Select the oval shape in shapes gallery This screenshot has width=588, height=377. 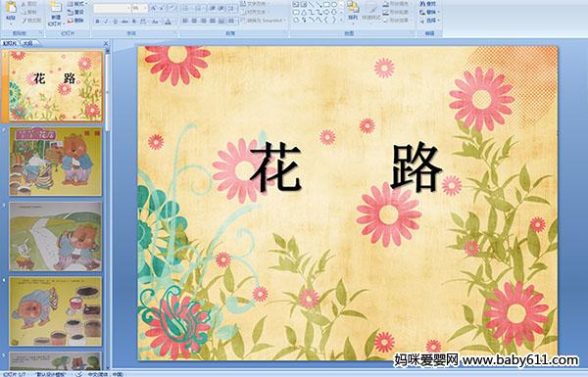point(334,5)
